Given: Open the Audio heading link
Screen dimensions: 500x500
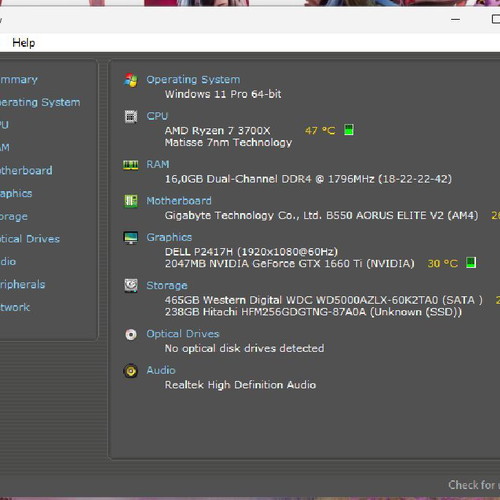Looking at the screenshot, I should (x=161, y=370).
